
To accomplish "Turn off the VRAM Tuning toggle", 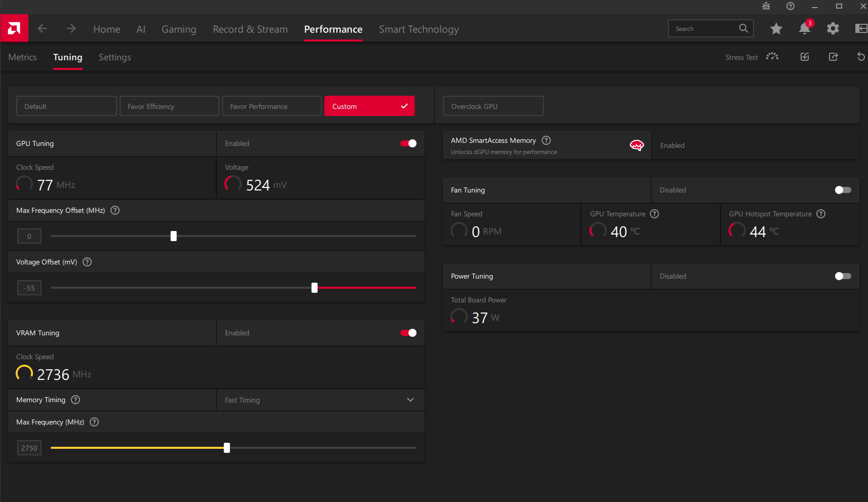I will [x=408, y=333].
